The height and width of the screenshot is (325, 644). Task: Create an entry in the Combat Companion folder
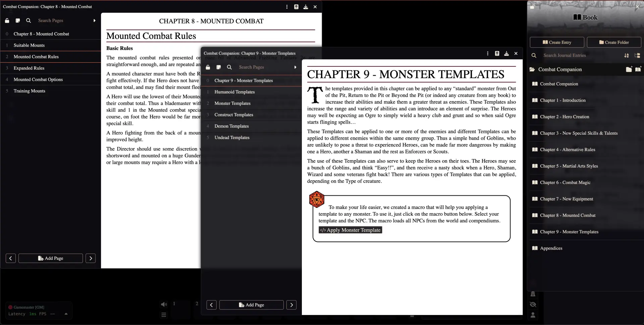638,69
